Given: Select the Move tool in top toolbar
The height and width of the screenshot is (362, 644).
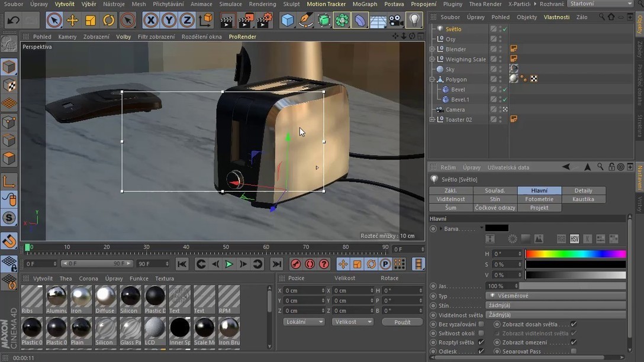Looking at the screenshot, I should pos(72,21).
